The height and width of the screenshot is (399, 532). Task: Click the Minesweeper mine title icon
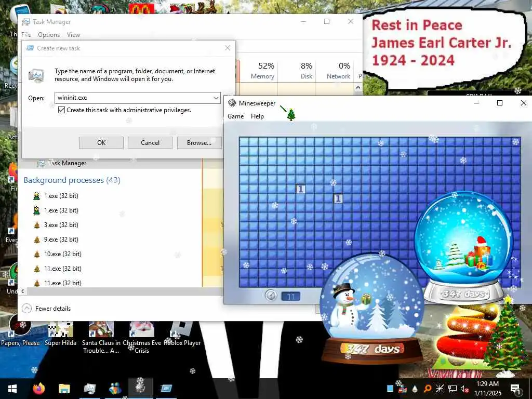coord(232,103)
